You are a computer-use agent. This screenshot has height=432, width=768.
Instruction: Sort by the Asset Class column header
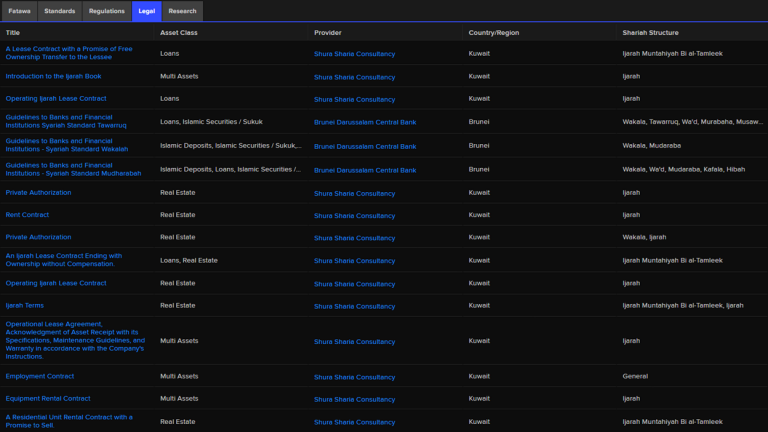[x=179, y=32]
